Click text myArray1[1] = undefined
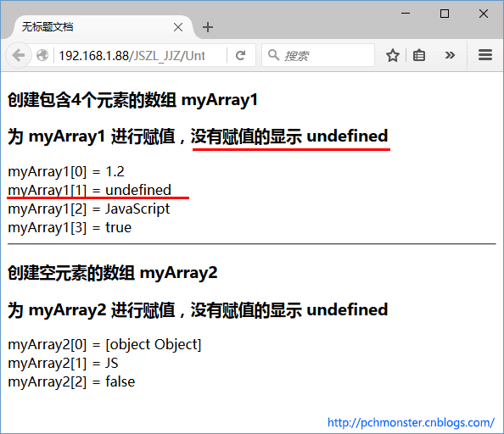Image resolution: width=504 pixels, height=434 pixels. coord(89,191)
